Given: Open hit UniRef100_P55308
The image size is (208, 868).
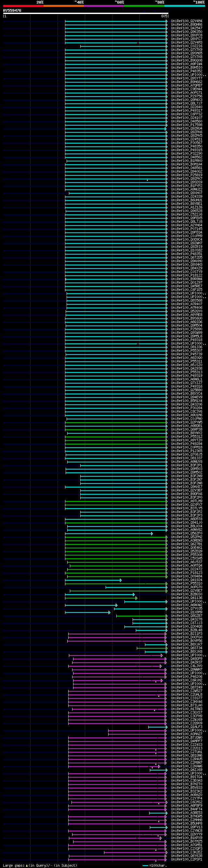Looking at the screenshot, I should [187, 555].
